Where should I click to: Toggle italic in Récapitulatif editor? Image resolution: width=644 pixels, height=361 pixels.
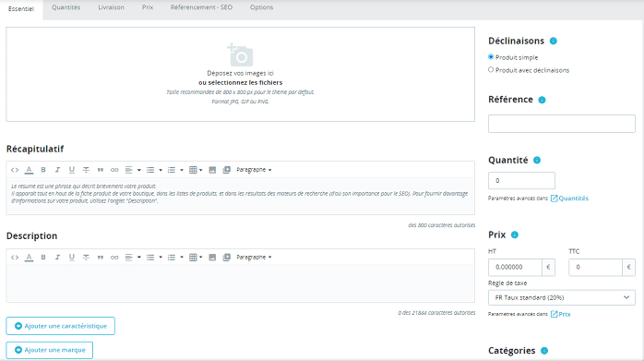[57, 170]
